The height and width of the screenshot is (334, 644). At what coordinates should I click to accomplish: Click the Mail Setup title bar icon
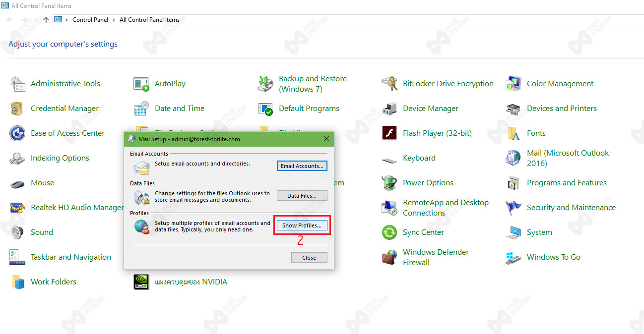click(x=131, y=139)
